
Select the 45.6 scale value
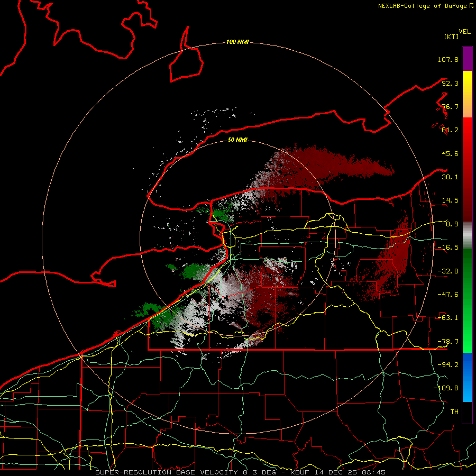point(450,153)
